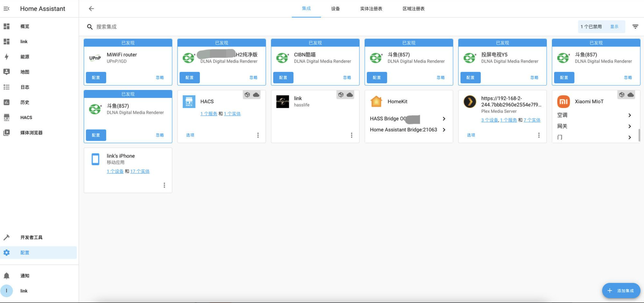This screenshot has height=303, width=644.
Task: Open HACS 1个实体 link
Action: pos(232,114)
